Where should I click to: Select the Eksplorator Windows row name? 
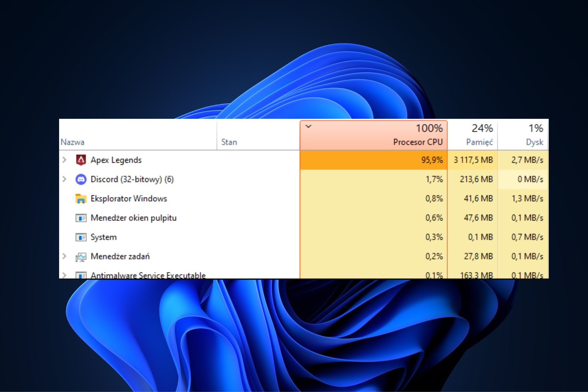click(x=129, y=198)
